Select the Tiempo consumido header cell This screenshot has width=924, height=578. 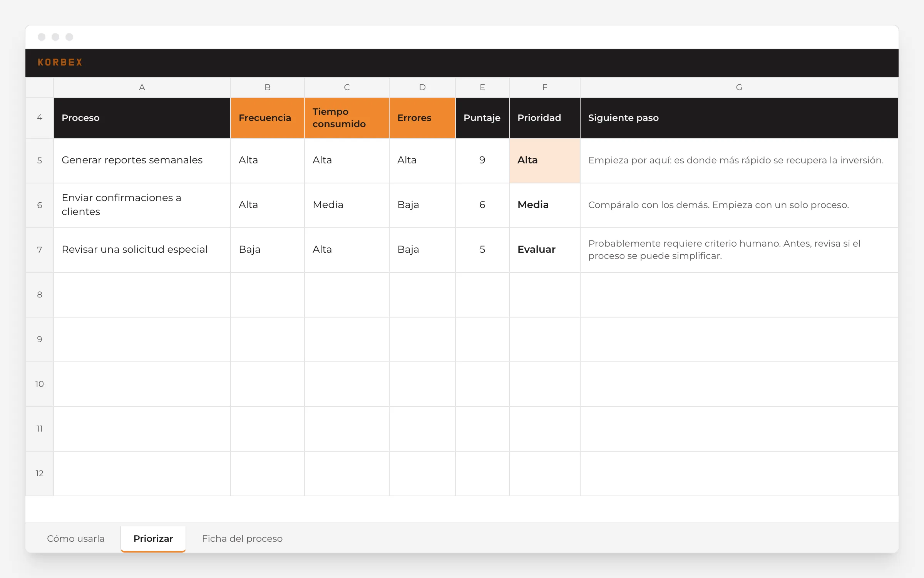(347, 118)
